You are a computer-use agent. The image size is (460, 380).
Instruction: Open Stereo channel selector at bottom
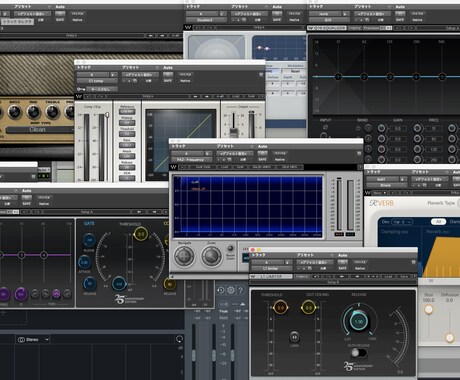33,339
